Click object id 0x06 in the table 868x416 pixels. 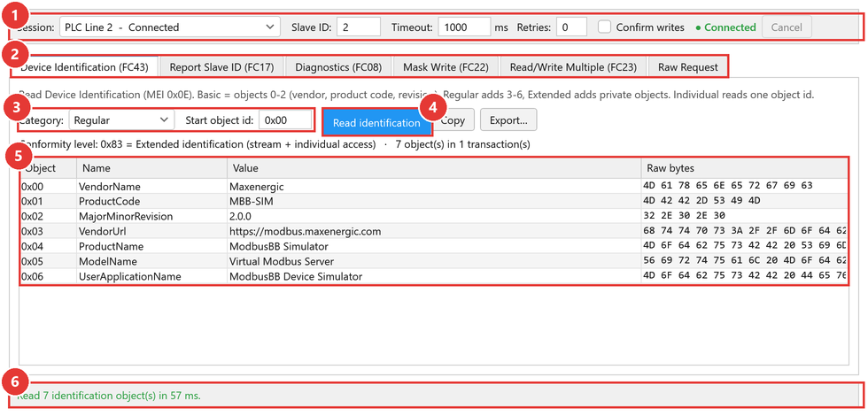point(33,276)
